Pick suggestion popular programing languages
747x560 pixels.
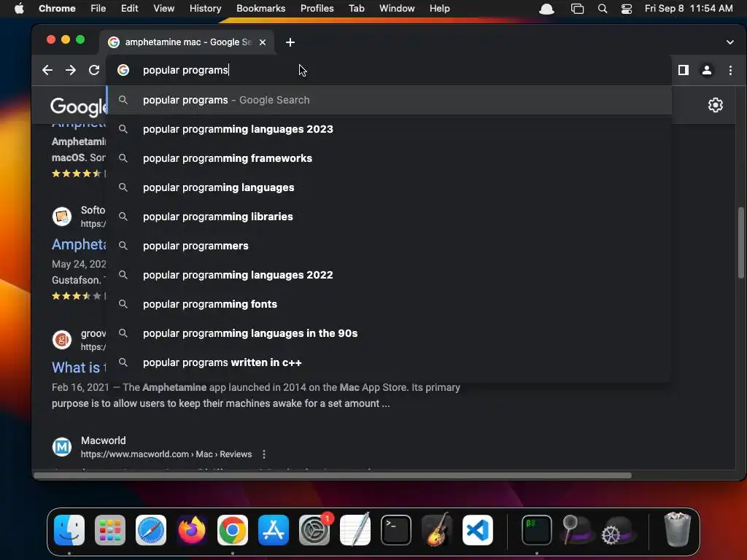(389, 187)
